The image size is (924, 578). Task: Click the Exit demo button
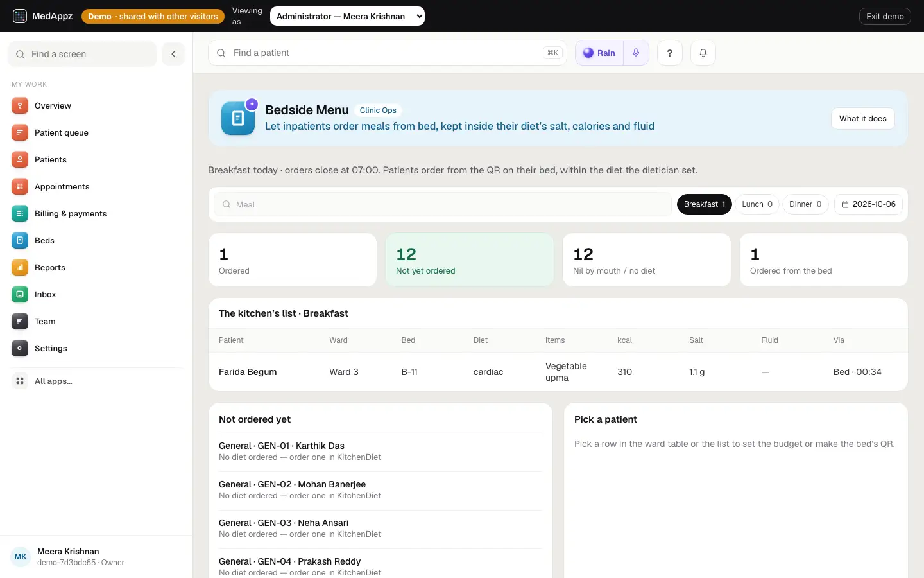(885, 16)
